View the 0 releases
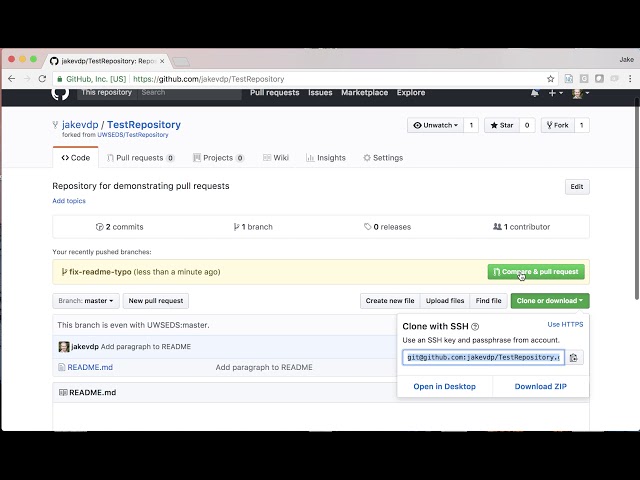This screenshot has height=480, width=640. point(387,227)
